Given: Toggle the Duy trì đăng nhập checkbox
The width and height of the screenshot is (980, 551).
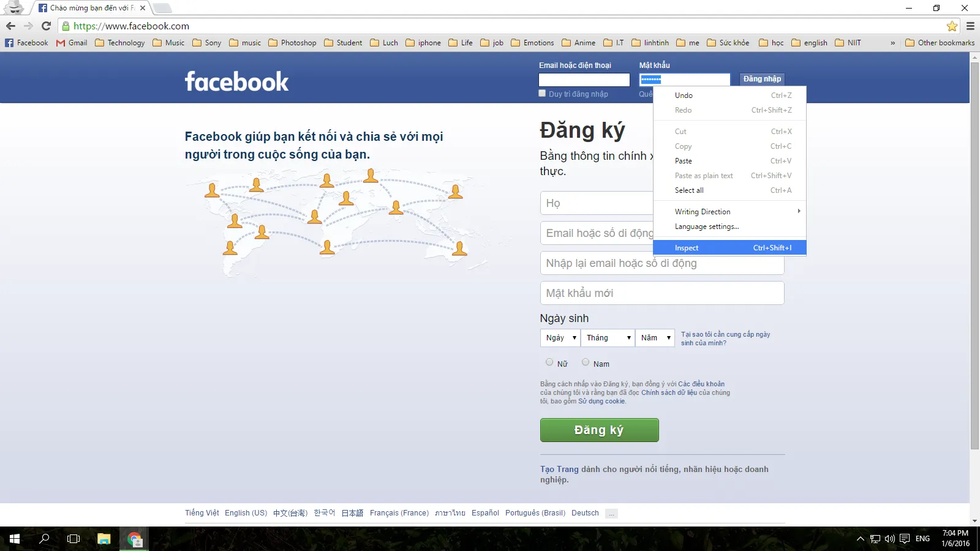Looking at the screenshot, I should pyautogui.click(x=542, y=93).
